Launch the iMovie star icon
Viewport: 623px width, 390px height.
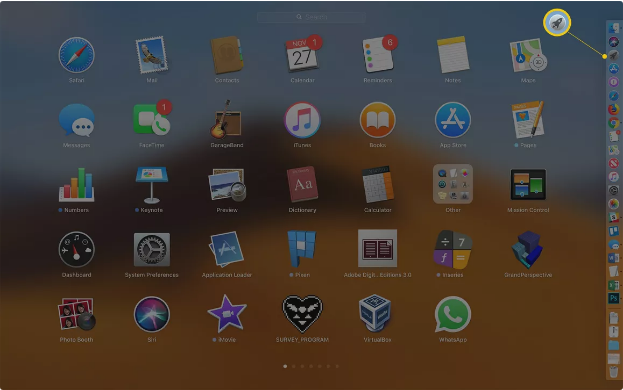[x=226, y=314]
